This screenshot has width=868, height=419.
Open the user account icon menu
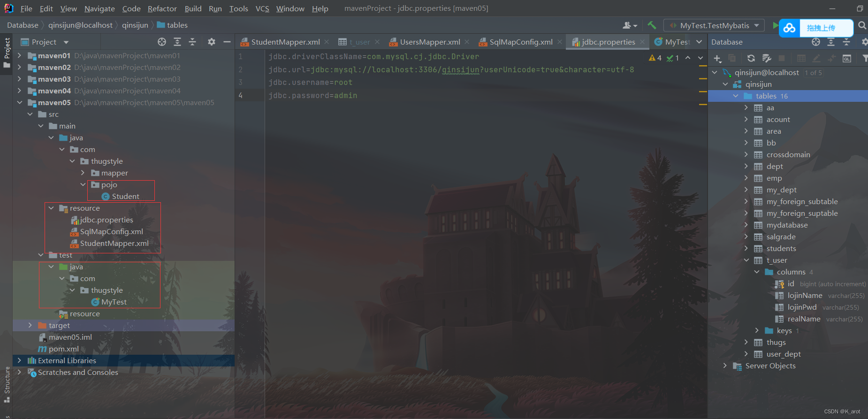630,25
